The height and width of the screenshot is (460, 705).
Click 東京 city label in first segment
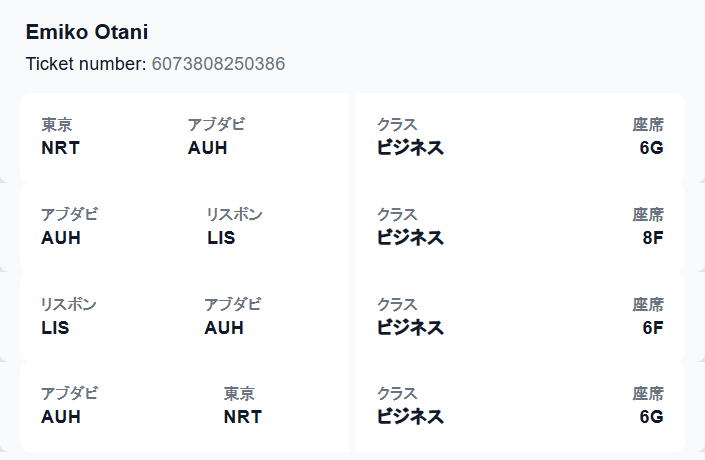[x=57, y=125]
